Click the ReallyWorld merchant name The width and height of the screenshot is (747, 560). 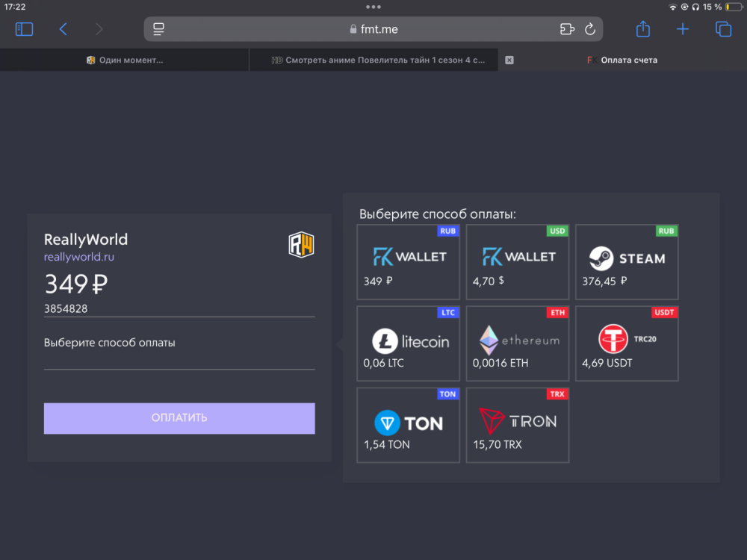point(86,239)
